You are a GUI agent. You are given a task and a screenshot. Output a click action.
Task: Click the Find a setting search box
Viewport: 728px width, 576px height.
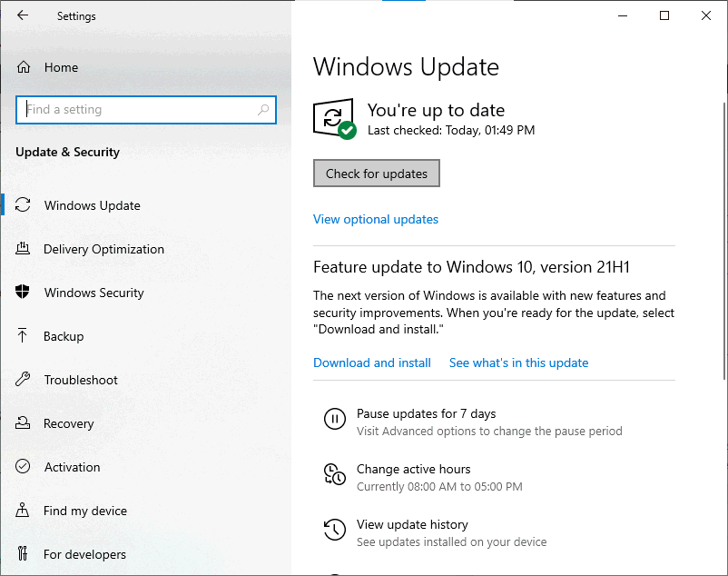(145, 109)
